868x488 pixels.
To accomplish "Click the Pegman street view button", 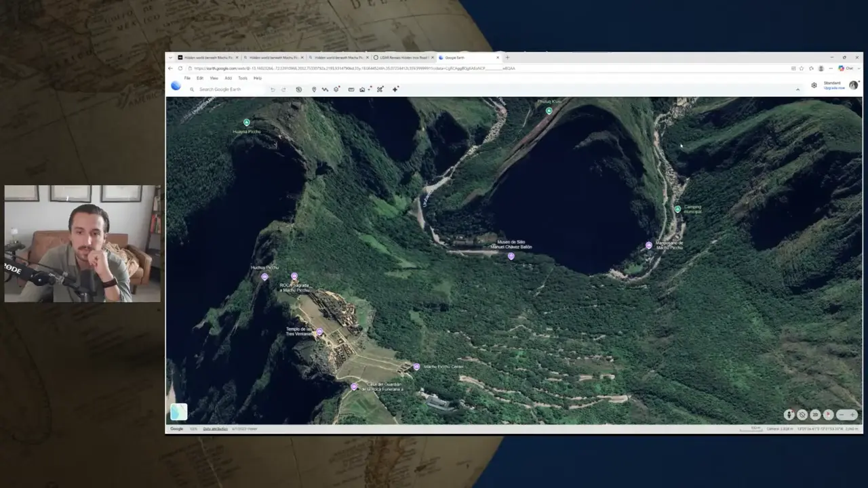I will pyautogui.click(x=789, y=415).
